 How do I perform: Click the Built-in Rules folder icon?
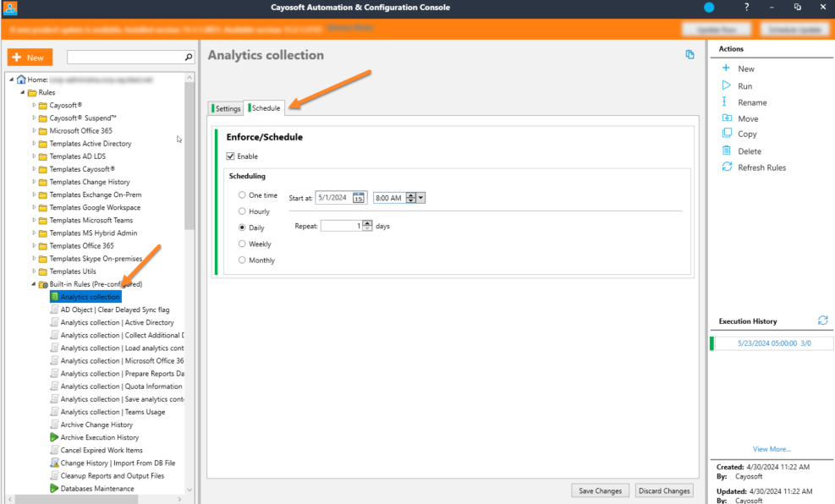[43, 284]
